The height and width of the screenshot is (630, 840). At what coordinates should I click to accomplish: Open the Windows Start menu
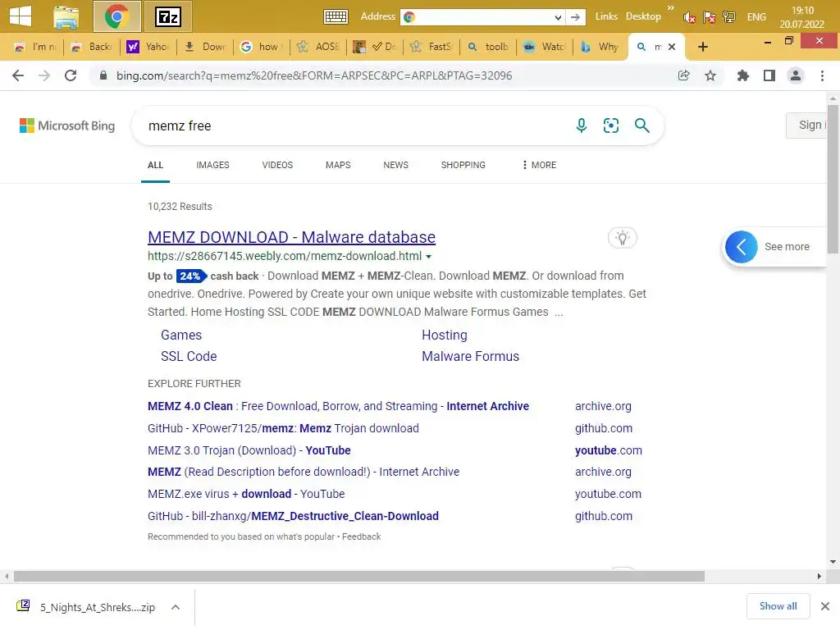point(21,16)
